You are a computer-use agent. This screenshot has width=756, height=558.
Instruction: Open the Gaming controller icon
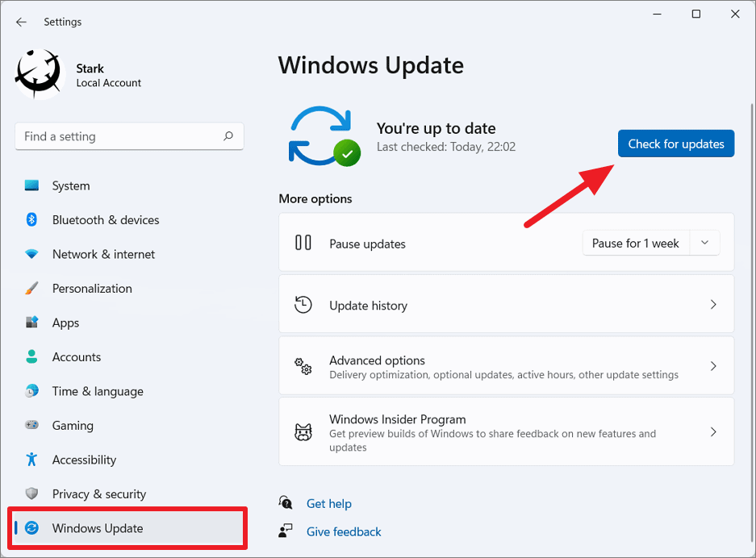32,425
